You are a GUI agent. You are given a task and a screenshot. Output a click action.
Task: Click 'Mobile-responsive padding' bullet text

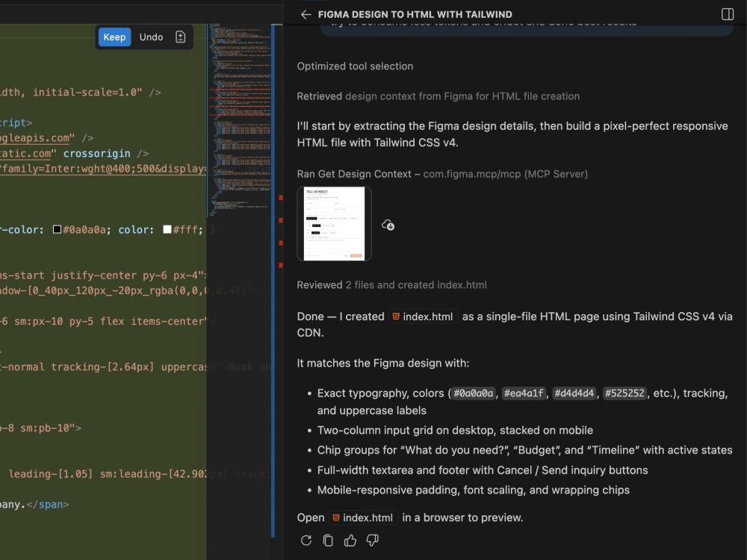(x=473, y=490)
